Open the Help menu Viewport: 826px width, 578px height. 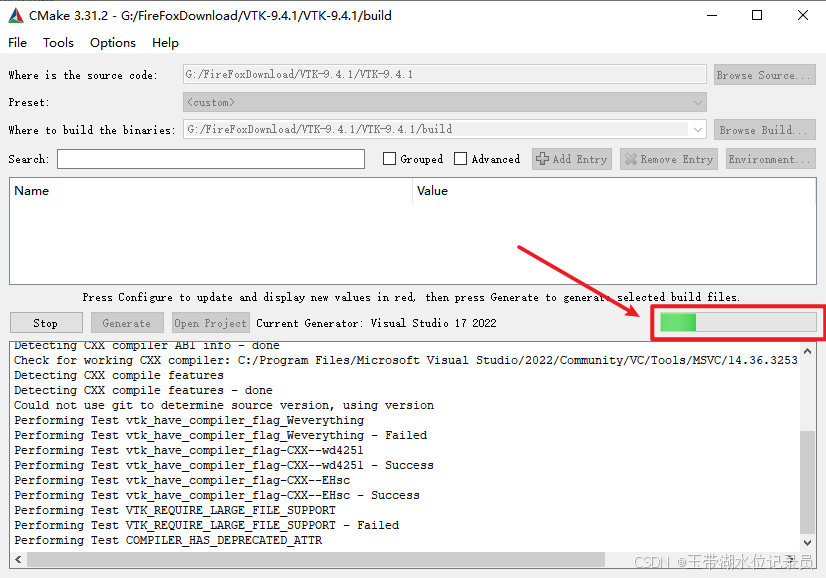pos(165,43)
